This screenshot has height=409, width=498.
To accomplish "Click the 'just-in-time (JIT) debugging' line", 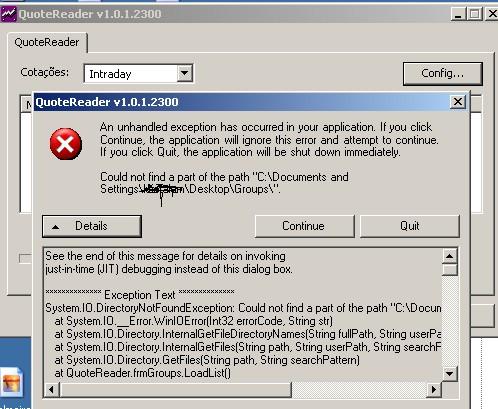I will [169, 269].
